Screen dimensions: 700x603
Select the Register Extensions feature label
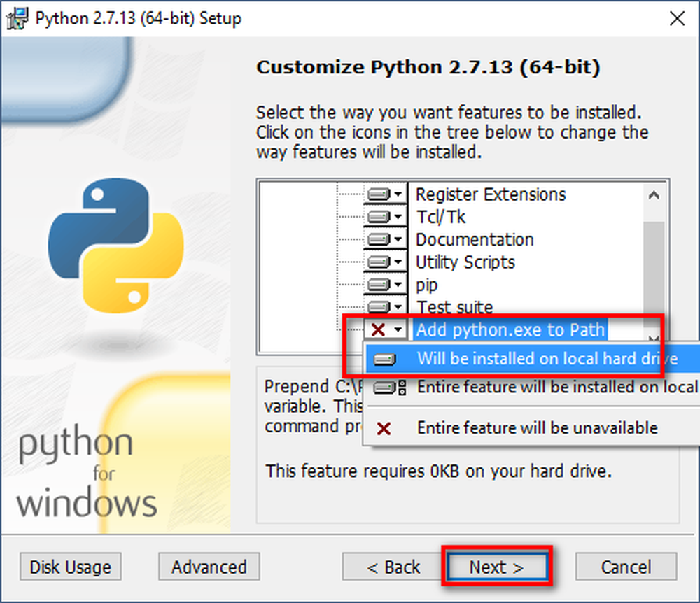(491, 194)
